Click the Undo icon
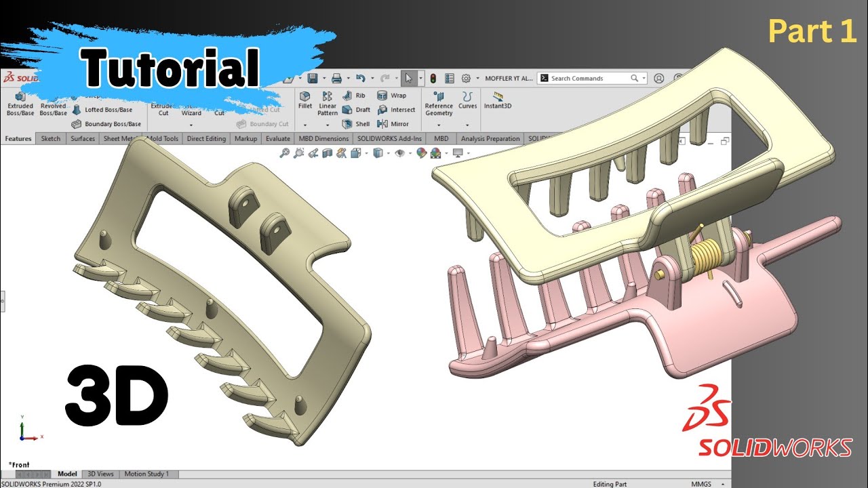The width and height of the screenshot is (868, 488). tap(361, 79)
